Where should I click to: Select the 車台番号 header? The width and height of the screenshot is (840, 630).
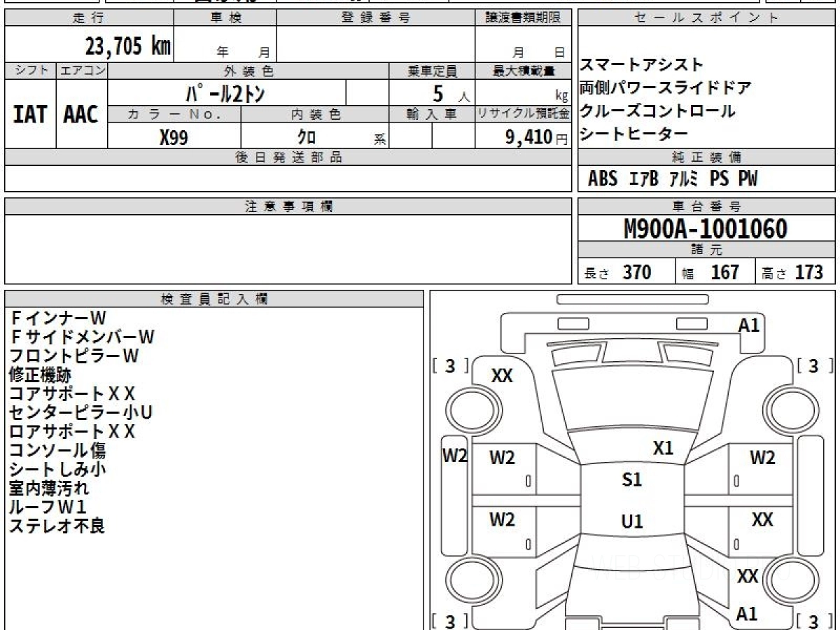pos(707,206)
